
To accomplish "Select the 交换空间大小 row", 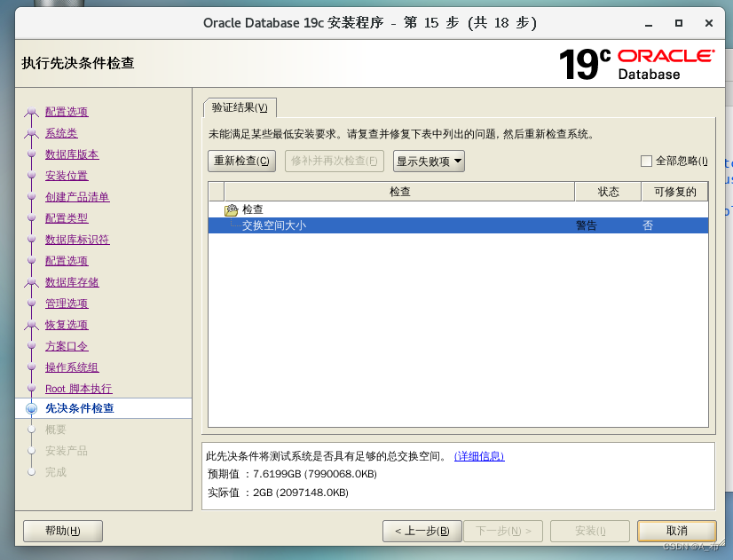I will tap(458, 225).
